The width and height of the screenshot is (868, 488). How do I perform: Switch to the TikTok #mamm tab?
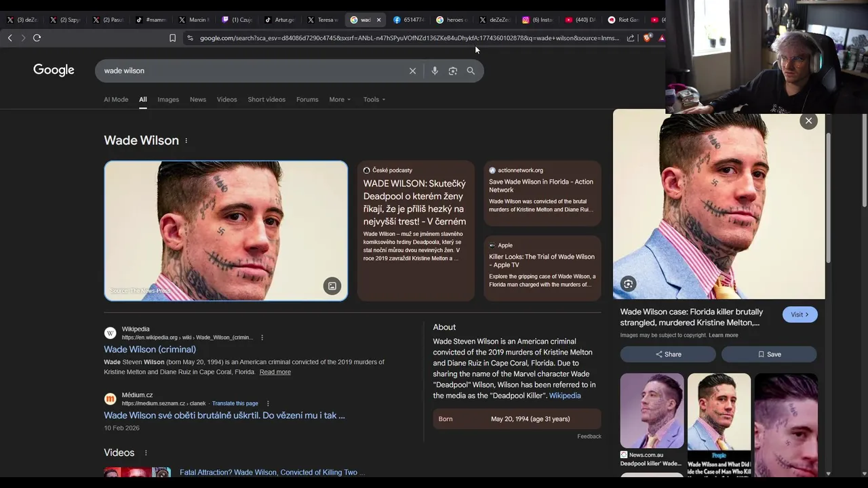[x=151, y=20]
